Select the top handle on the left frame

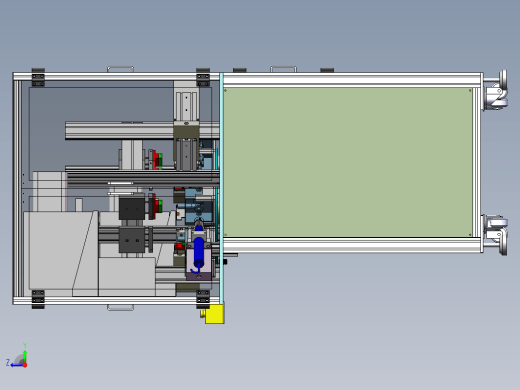(x=121, y=69)
